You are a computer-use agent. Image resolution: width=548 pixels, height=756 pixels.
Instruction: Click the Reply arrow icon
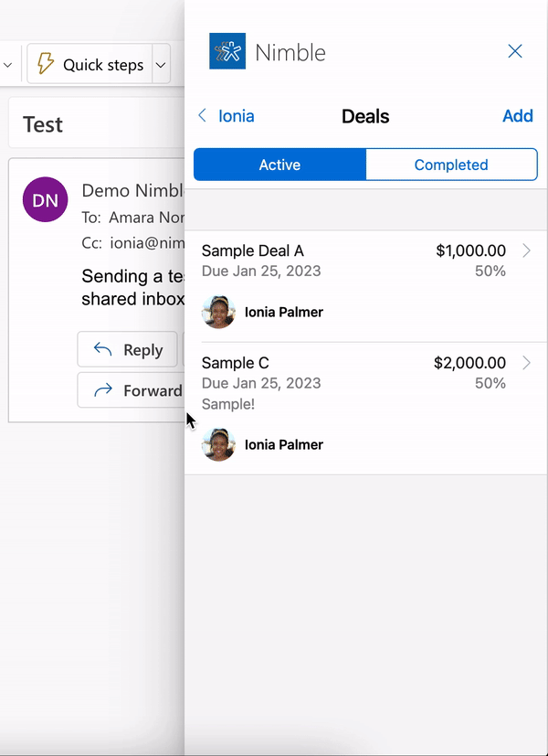tap(104, 349)
